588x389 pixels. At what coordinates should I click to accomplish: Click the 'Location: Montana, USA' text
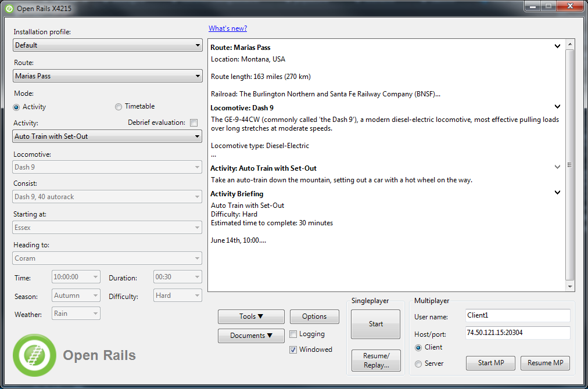(x=248, y=59)
